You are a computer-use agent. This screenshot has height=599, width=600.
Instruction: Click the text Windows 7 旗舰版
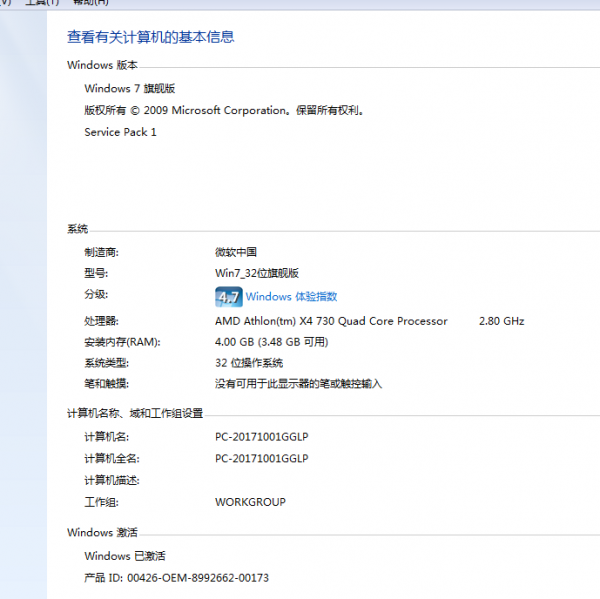[x=130, y=88]
